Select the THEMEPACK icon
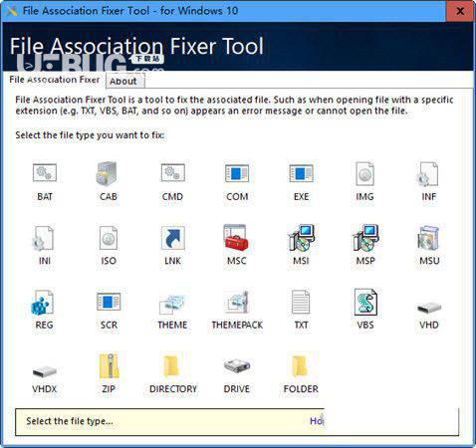This screenshot has height=448, width=476. click(237, 302)
